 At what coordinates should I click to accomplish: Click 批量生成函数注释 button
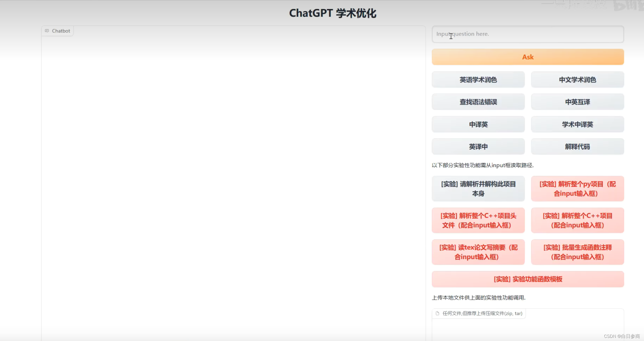(577, 252)
